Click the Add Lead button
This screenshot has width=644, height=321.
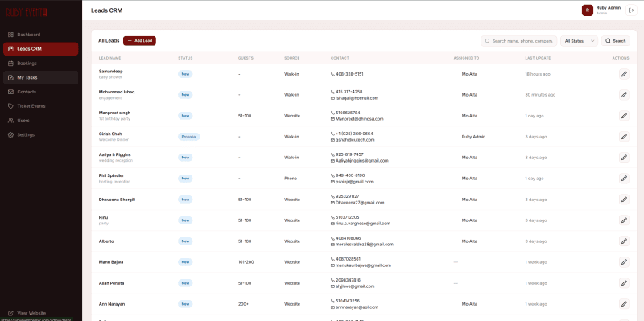(x=139, y=41)
